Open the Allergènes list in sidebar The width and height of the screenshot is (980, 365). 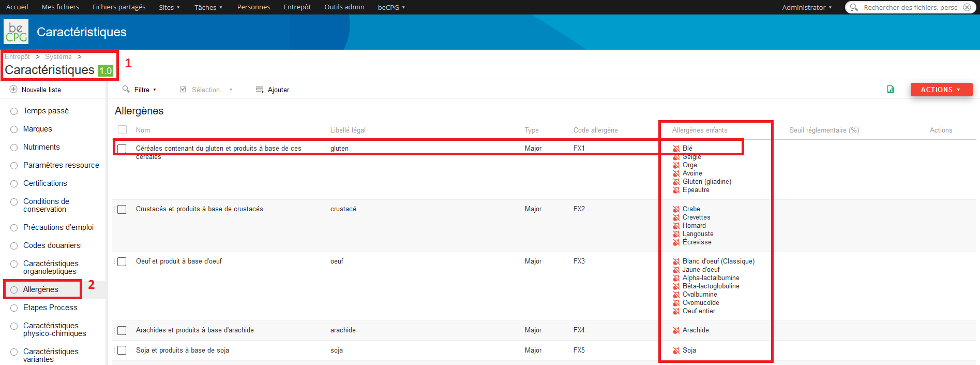click(41, 289)
